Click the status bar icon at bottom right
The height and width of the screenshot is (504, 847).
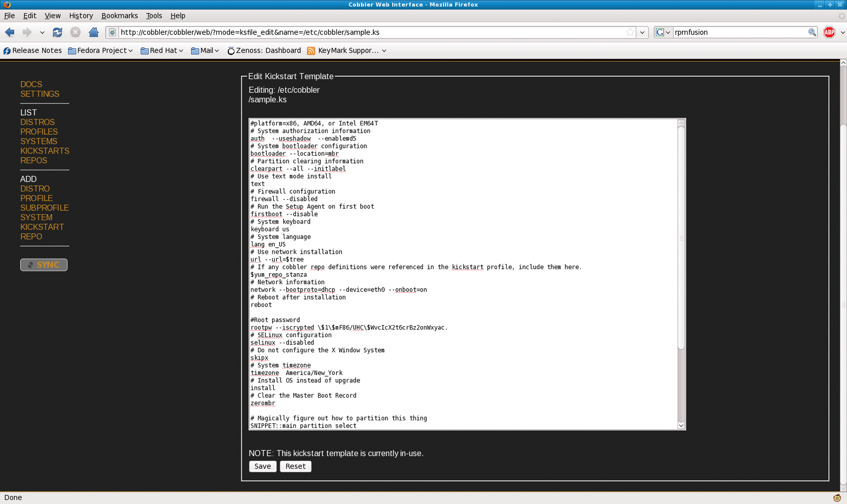point(837,498)
